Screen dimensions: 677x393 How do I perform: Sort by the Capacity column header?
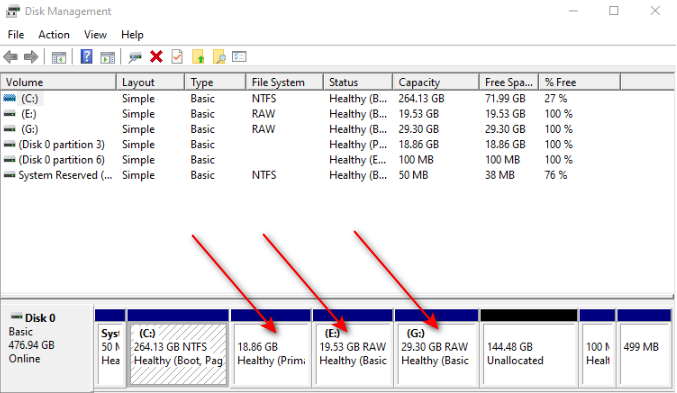point(436,82)
